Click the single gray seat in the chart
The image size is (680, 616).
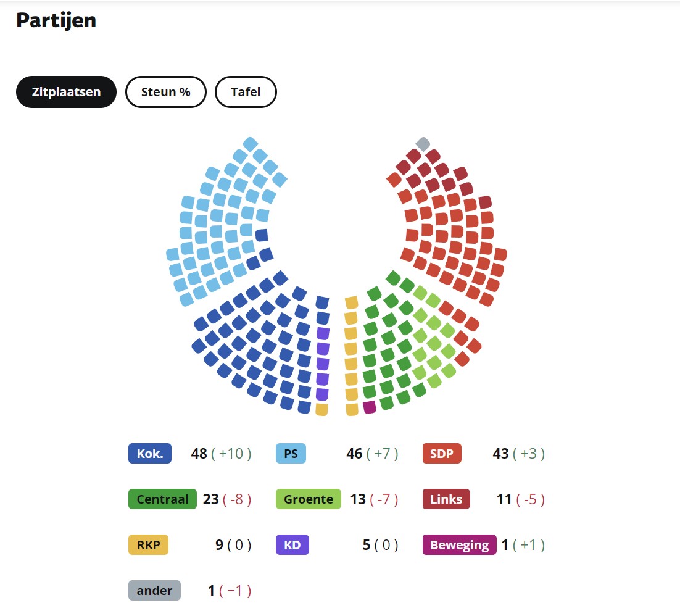pos(423,144)
